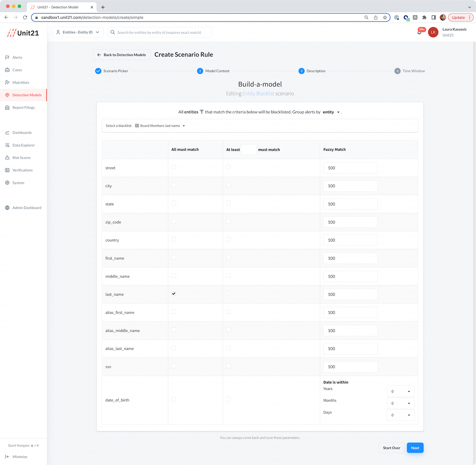Screen dimensions: 476x465
Task: Click the Entity Blacklist link
Action: (x=258, y=93)
